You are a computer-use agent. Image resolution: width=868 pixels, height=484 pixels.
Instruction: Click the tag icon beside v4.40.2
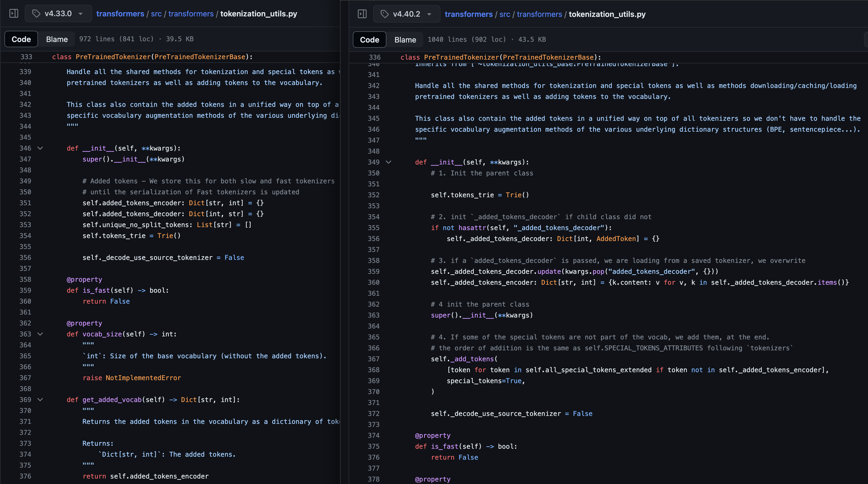(384, 14)
